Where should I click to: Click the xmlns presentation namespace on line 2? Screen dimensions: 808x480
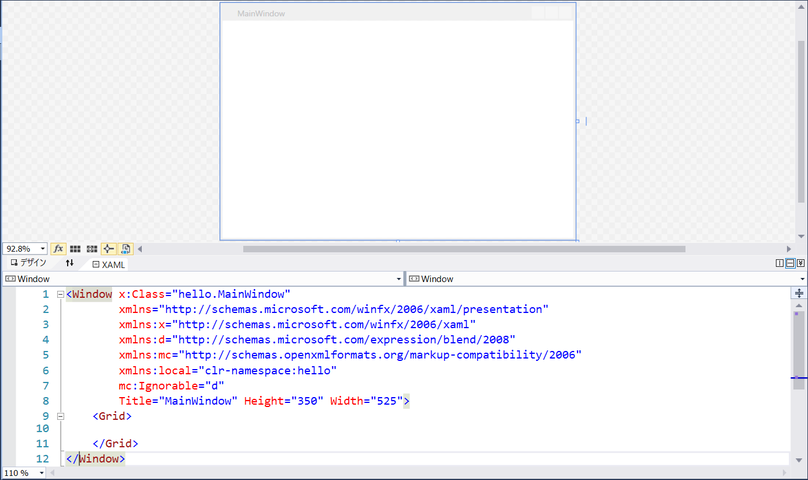click(333, 309)
